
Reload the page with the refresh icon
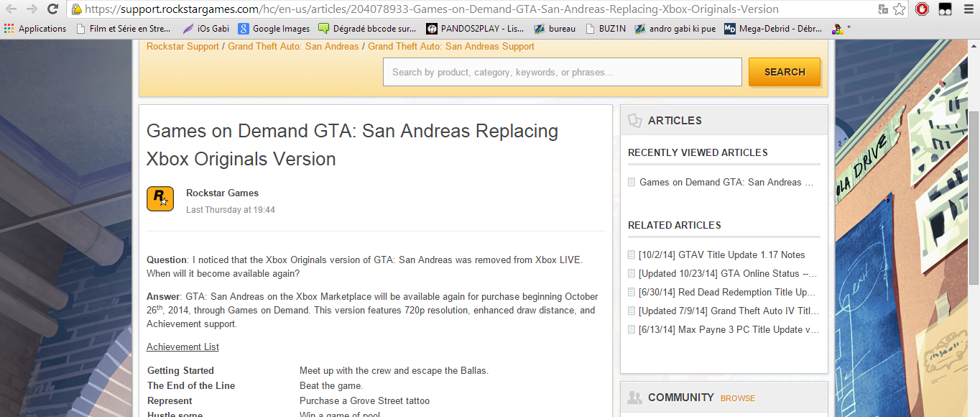(x=52, y=9)
